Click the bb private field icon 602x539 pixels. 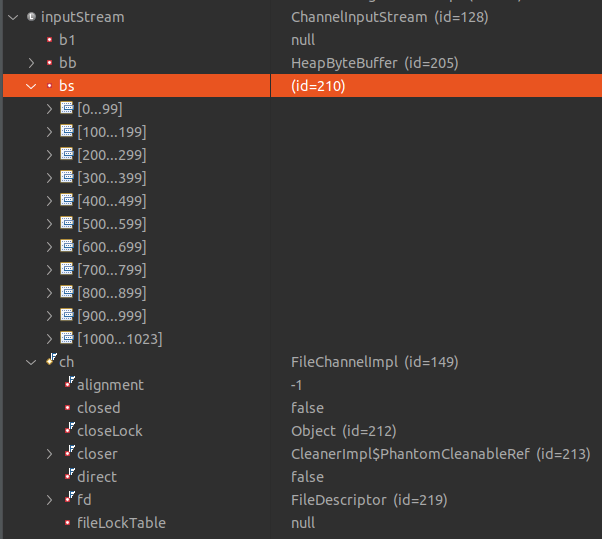[x=50, y=63]
